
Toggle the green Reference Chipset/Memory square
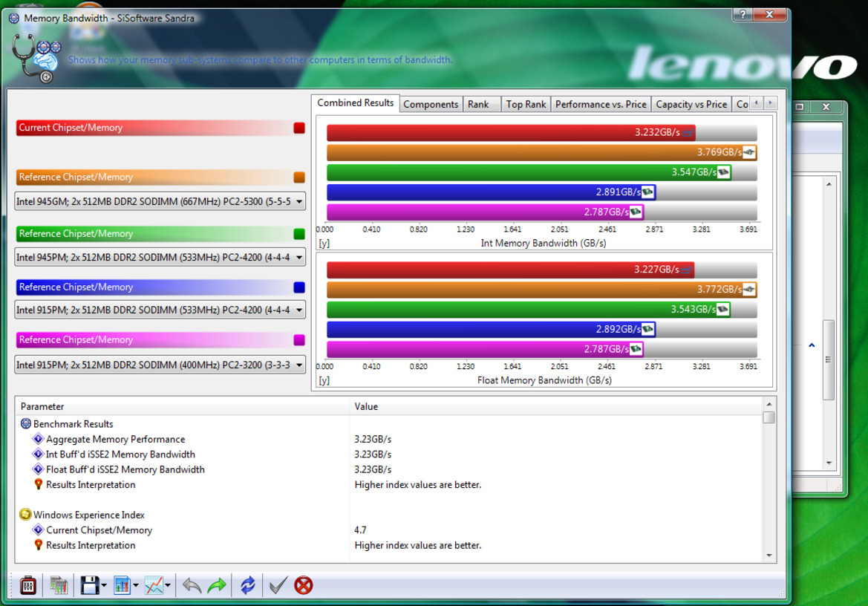(x=299, y=233)
